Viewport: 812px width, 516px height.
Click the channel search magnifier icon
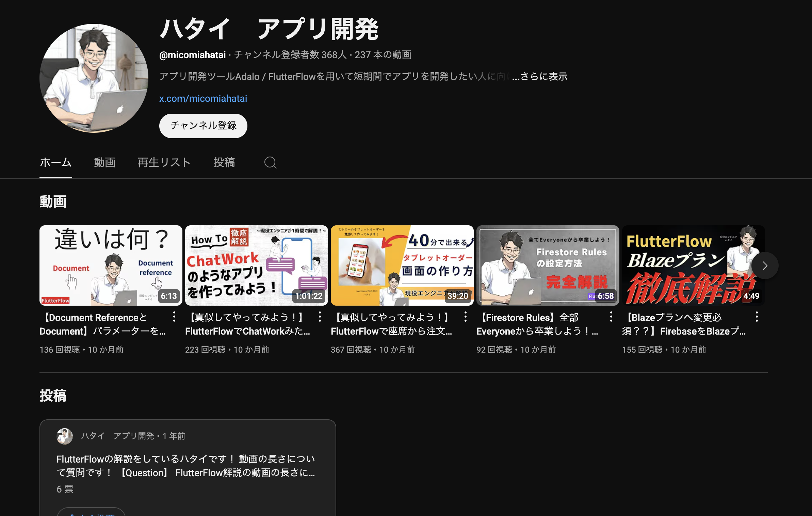[x=270, y=163]
